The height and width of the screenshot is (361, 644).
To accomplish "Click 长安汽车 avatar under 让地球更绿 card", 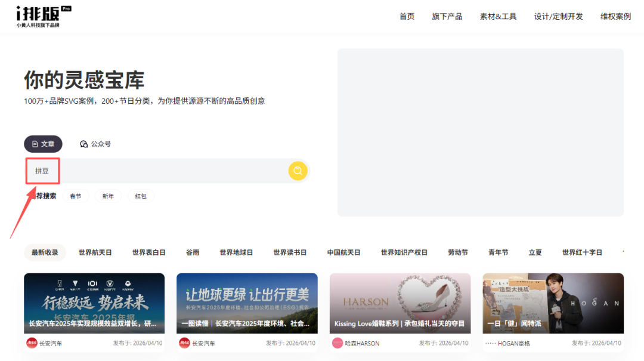I will click(184, 343).
